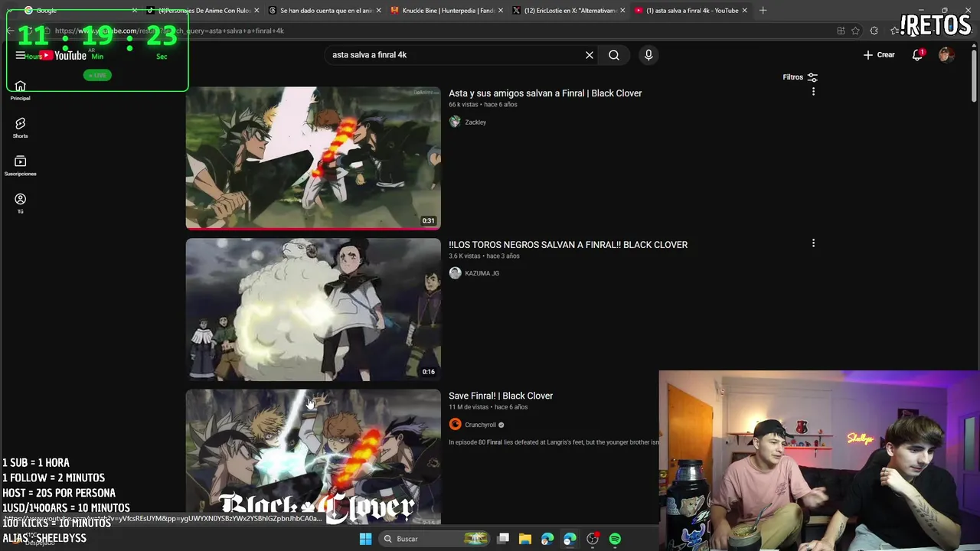Open Save Finral! Black Clover title
The width and height of the screenshot is (980, 551).
tap(501, 396)
